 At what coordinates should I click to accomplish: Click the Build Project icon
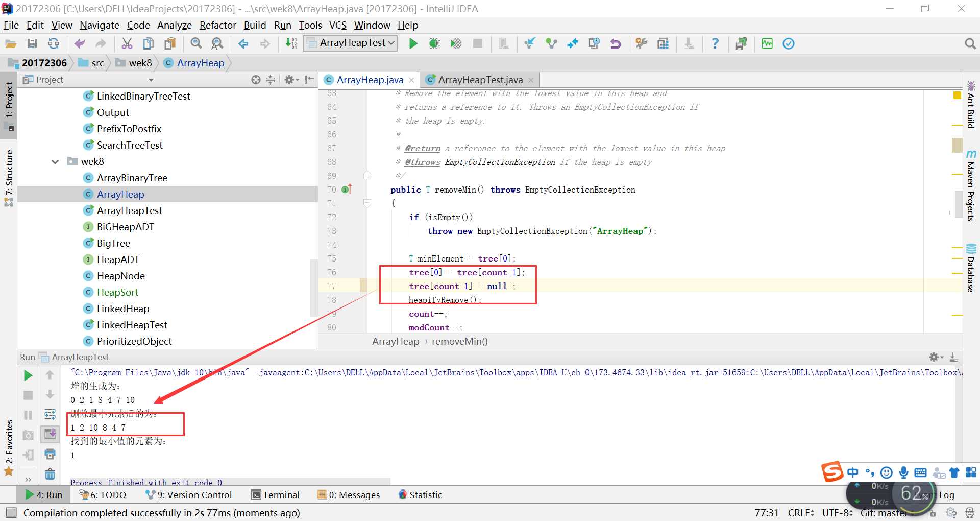[x=291, y=44]
